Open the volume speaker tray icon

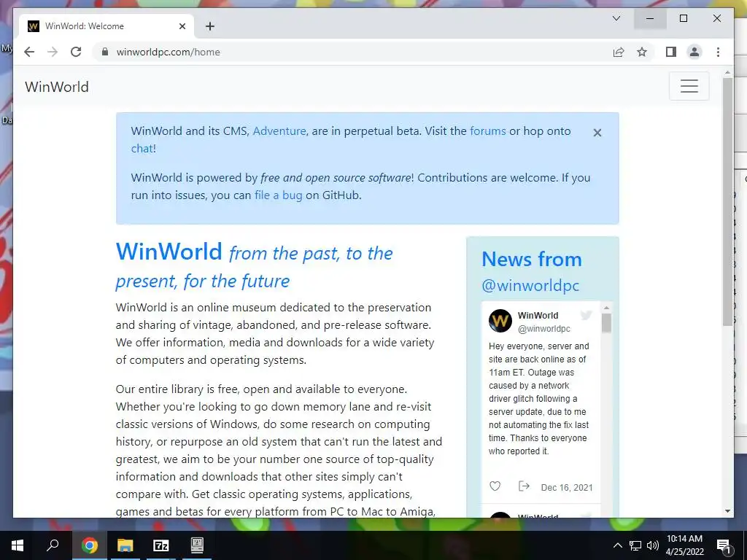653,545
